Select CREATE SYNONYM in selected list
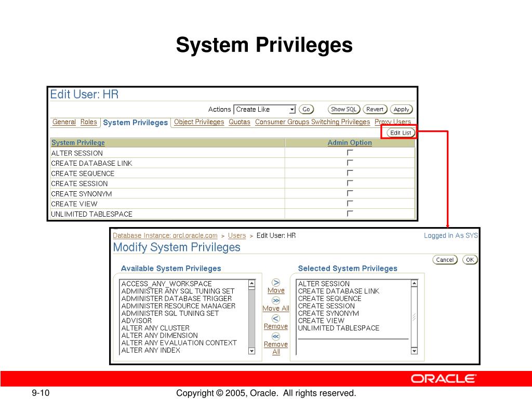This screenshot has height=399, width=532. point(328,313)
